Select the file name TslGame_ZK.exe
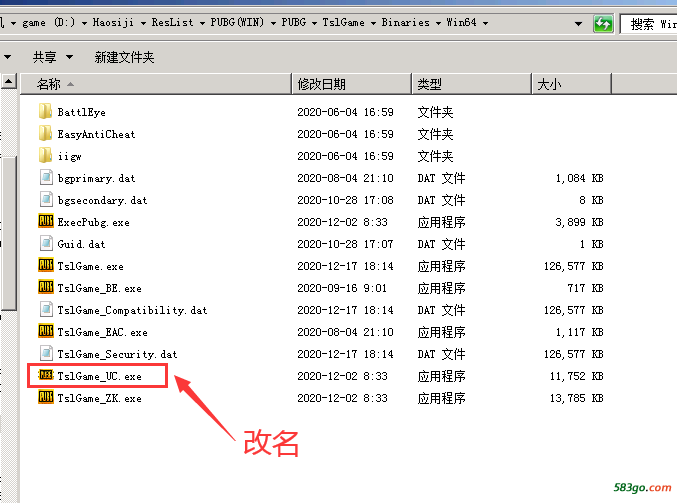Viewport: 677px width, 503px height. (99, 398)
